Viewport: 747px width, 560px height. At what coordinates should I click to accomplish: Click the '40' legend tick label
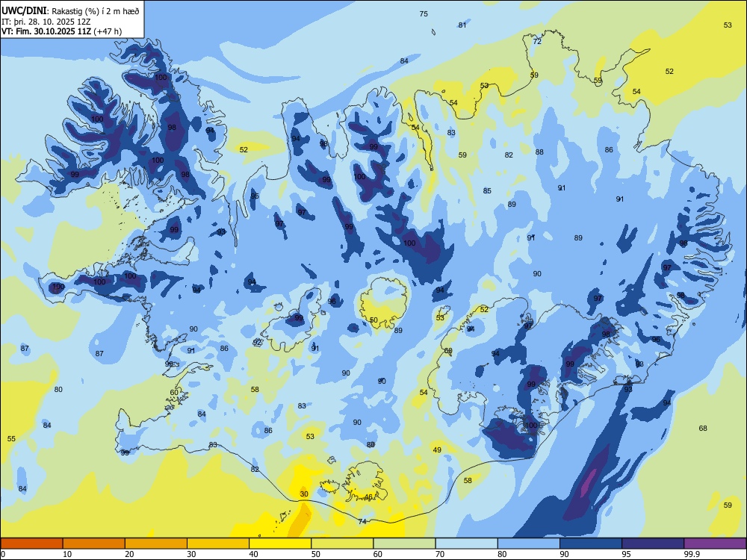[x=253, y=554]
